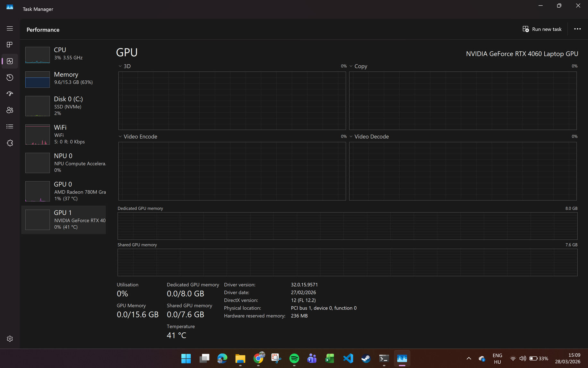Select Memory in the performance list
The image size is (588, 368).
point(64,79)
